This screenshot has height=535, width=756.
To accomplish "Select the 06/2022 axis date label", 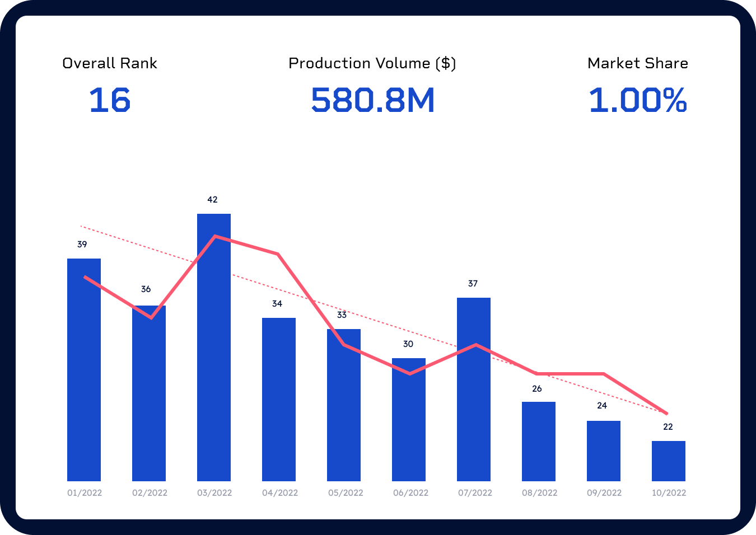I will [410, 493].
